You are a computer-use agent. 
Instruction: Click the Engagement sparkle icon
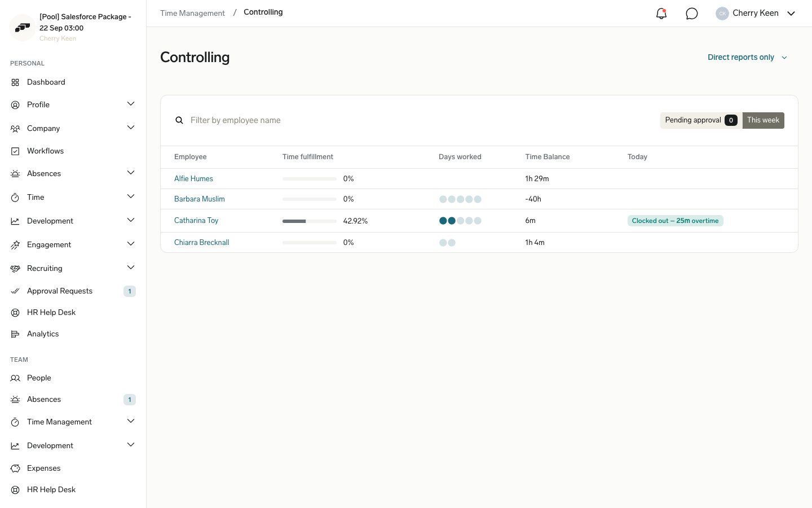pos(15,245)
